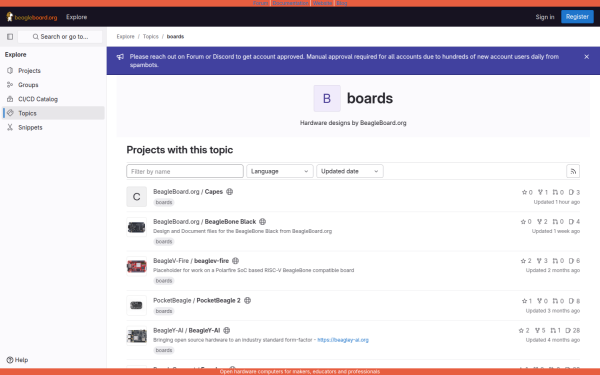Click the star icon for BeagleV-Fire
Screen dimensions: 600x375
[523, 261]
